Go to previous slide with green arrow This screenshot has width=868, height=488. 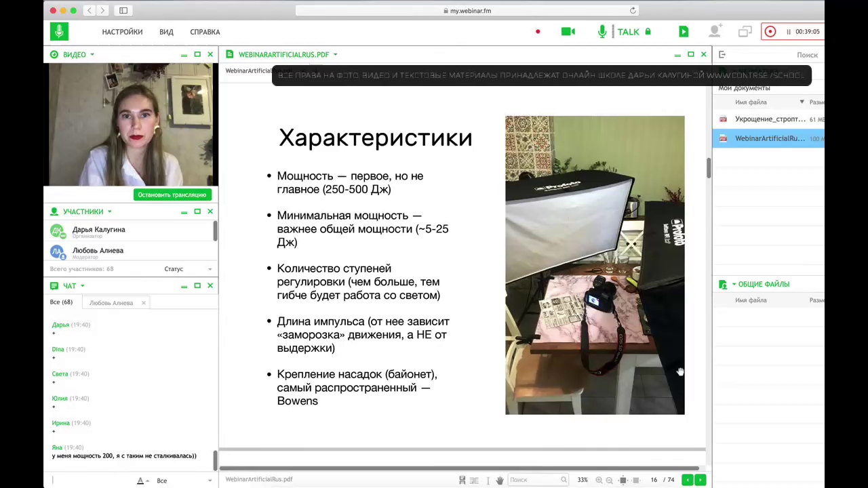[x=688, y=480]
